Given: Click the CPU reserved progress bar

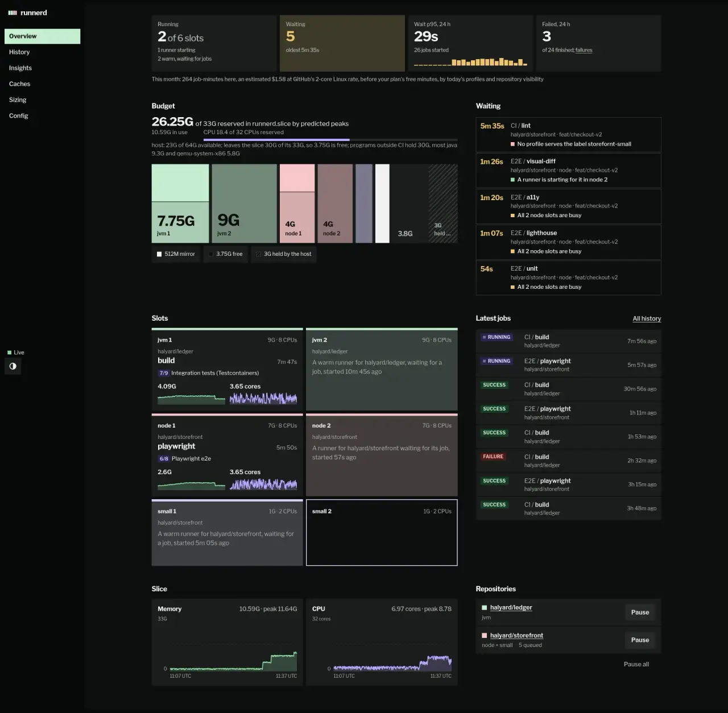Looking at the screenshot, I should 330,139.
